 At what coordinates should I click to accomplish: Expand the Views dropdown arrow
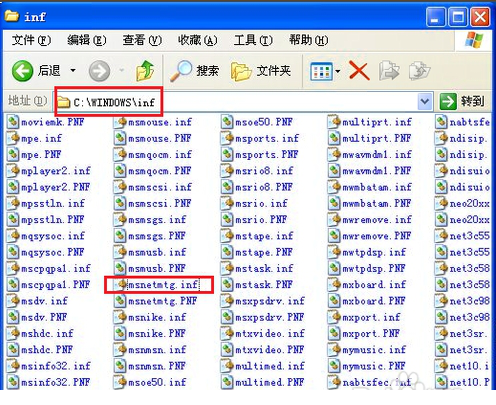(x=338, y=71)
